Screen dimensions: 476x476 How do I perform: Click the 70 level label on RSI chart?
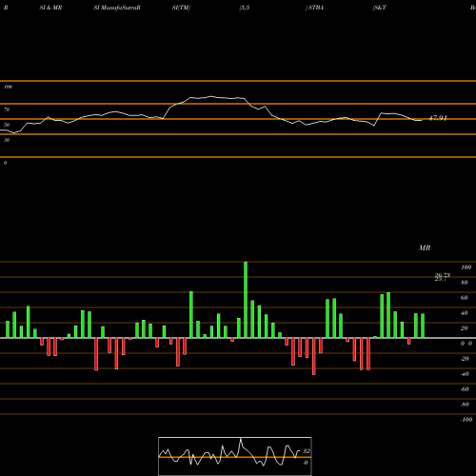click(7, 109)
